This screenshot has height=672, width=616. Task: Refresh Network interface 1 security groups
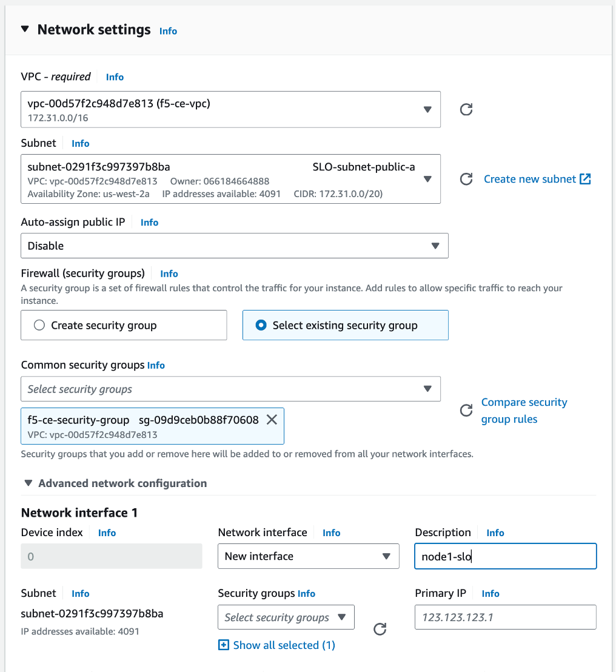pos(380,630)
